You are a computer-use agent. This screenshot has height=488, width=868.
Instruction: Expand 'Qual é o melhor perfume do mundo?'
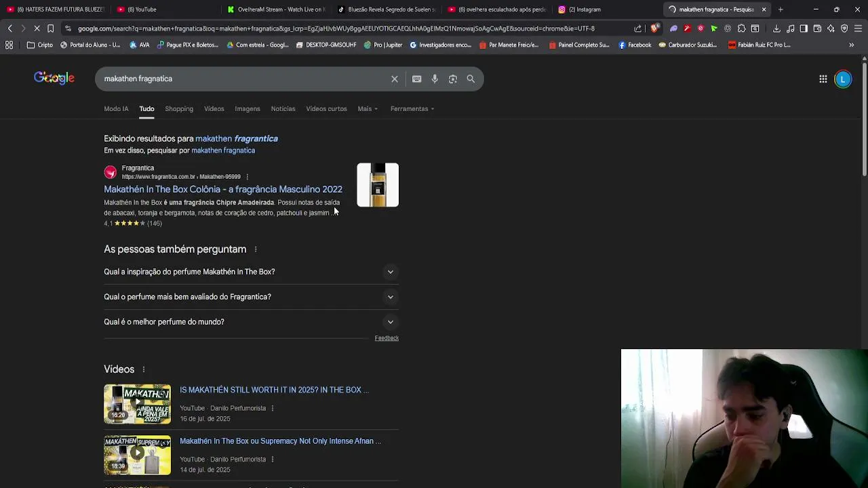[251, 322]
